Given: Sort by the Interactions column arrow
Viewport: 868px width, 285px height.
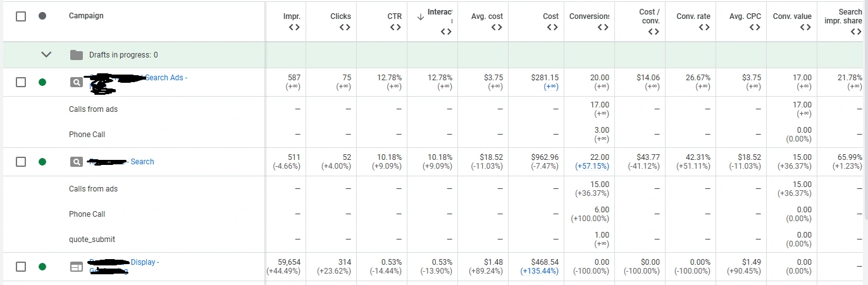Looking at the screenshot, I should pos(421,17).
